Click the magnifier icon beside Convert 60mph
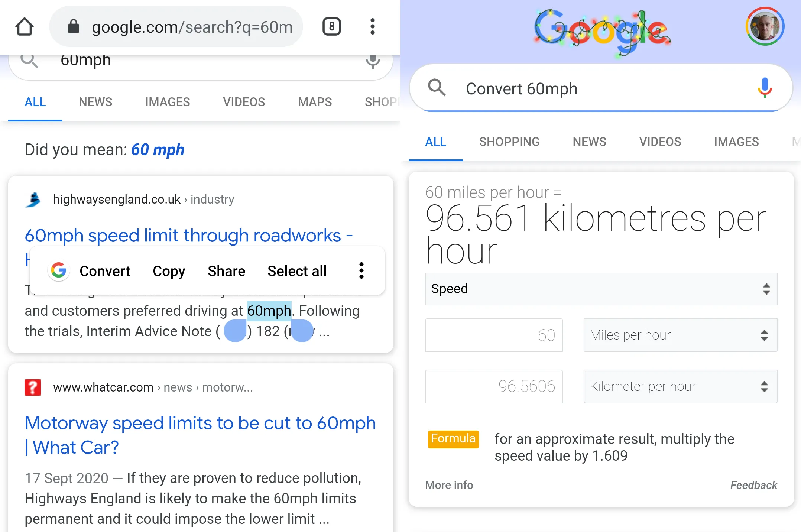The image size is (801, 532). click(x=437, y=88)
